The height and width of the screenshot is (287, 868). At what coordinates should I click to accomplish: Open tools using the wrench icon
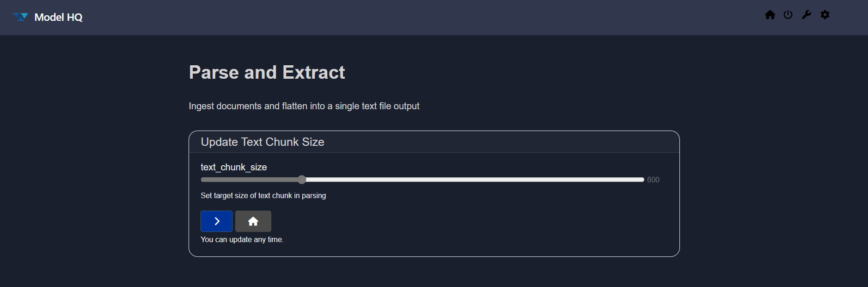807,15
